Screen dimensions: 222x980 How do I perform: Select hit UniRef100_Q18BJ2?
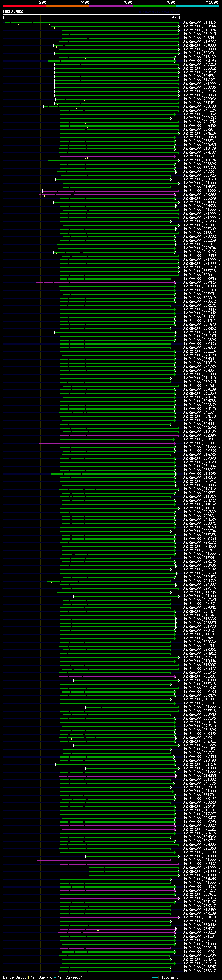pos(199,233)
